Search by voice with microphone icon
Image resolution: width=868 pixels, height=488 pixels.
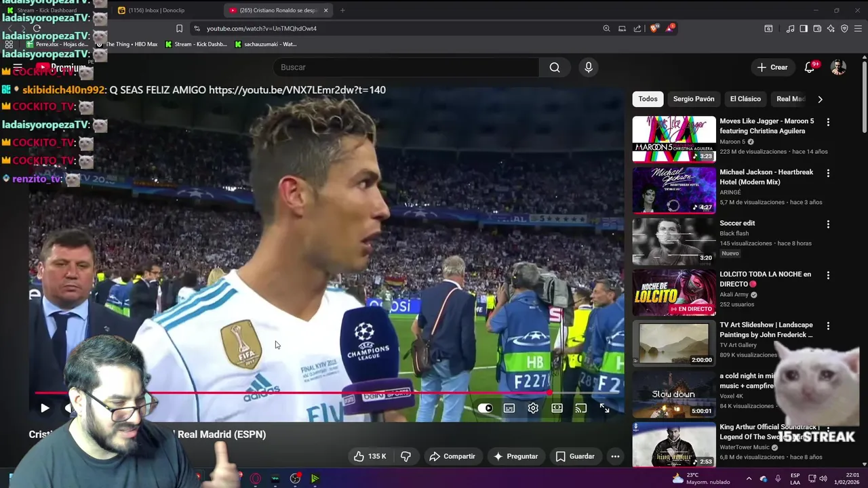pyautogui.click(x=589, y=67)
